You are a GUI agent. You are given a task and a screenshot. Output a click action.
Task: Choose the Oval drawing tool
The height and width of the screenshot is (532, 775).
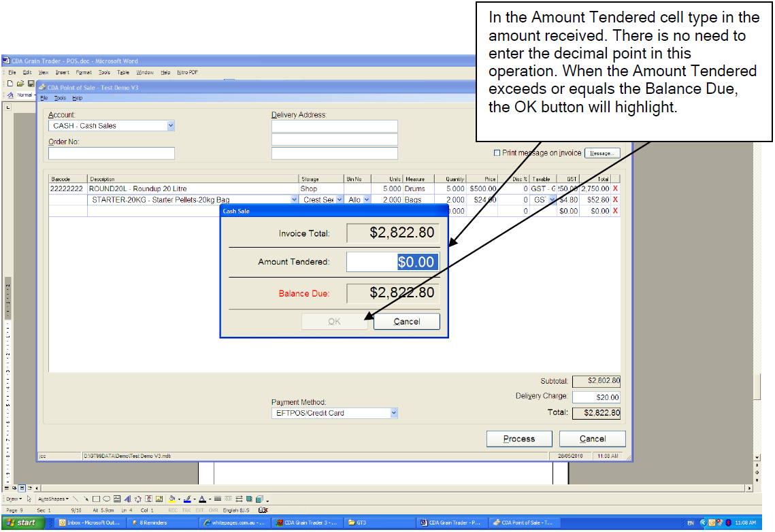pyautogui.click(x=106, y=499)
